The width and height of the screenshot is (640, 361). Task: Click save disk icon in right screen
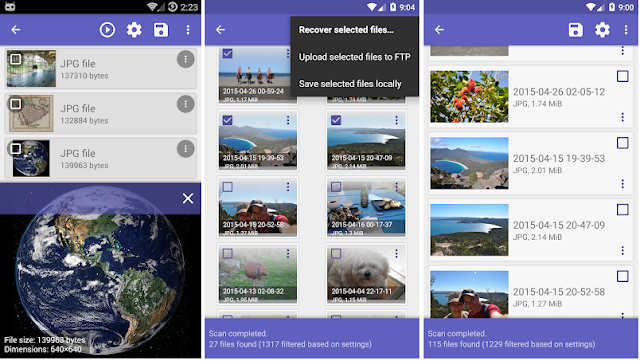tap(576, 30)
